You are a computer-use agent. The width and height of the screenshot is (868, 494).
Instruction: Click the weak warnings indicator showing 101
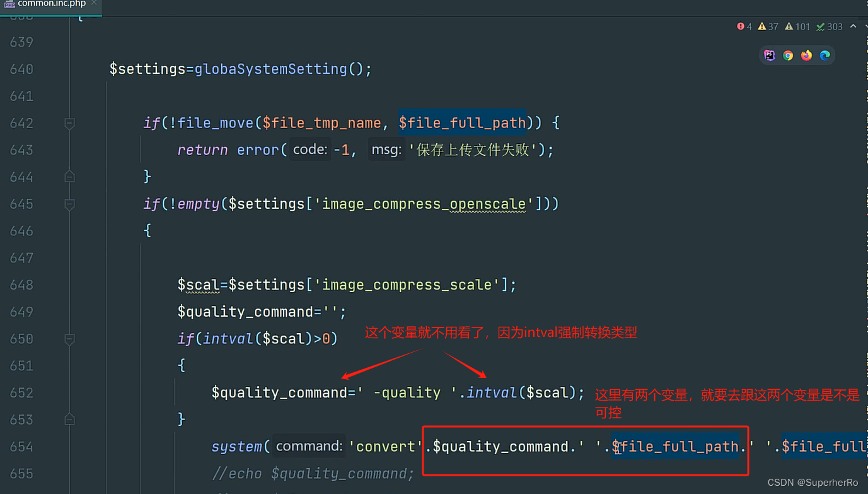click(797, 26)
